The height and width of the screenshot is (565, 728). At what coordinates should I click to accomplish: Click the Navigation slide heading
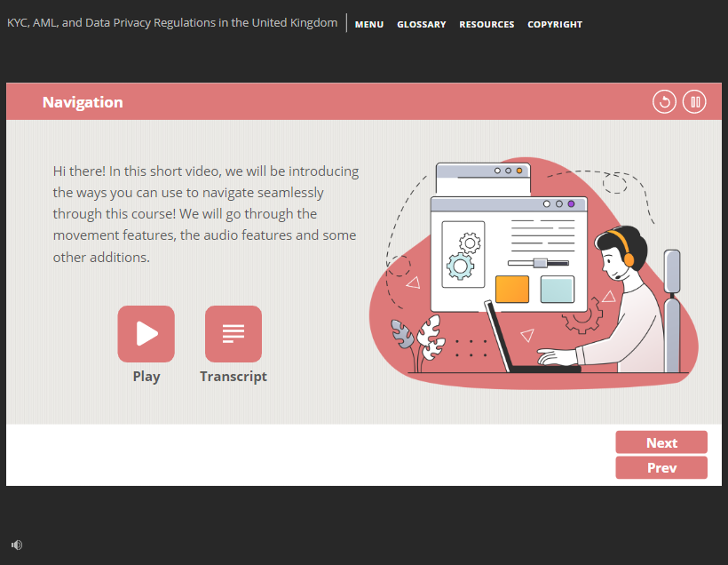pyautogui.click(x=83, y=102)
